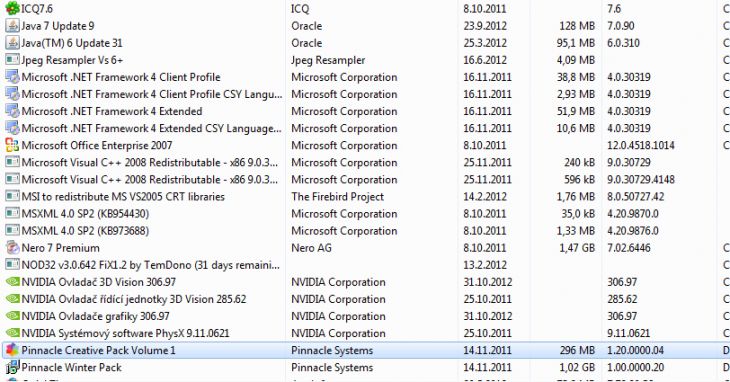This screenshot has width=730, height=382.
Task: Click the .NET Framework 4 Extended CSY Language icon
Action: 12,128
